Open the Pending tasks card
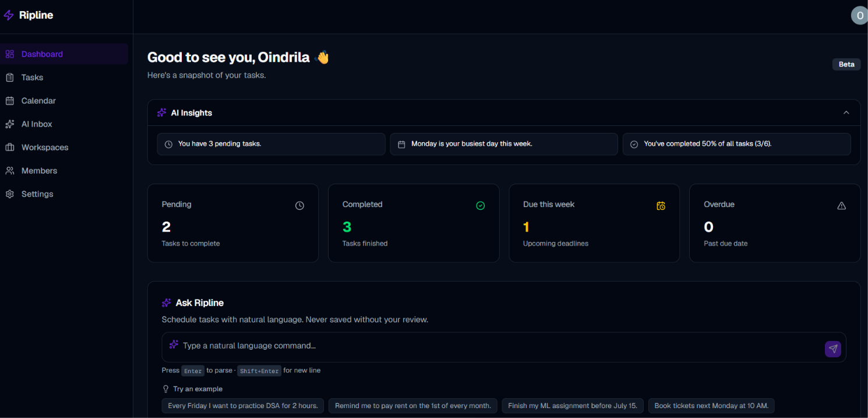This screenshot has width=868, height=418. tap(233, 223)
